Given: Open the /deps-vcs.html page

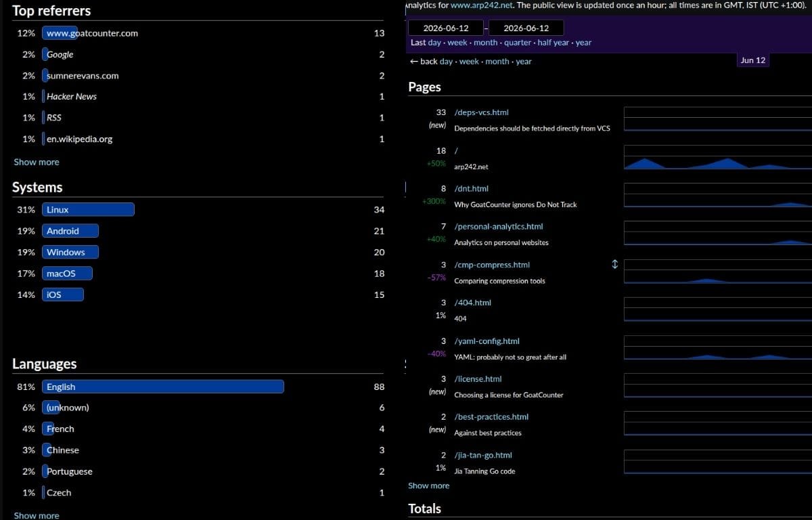Looking at the screenshot, I should [481, 112].
